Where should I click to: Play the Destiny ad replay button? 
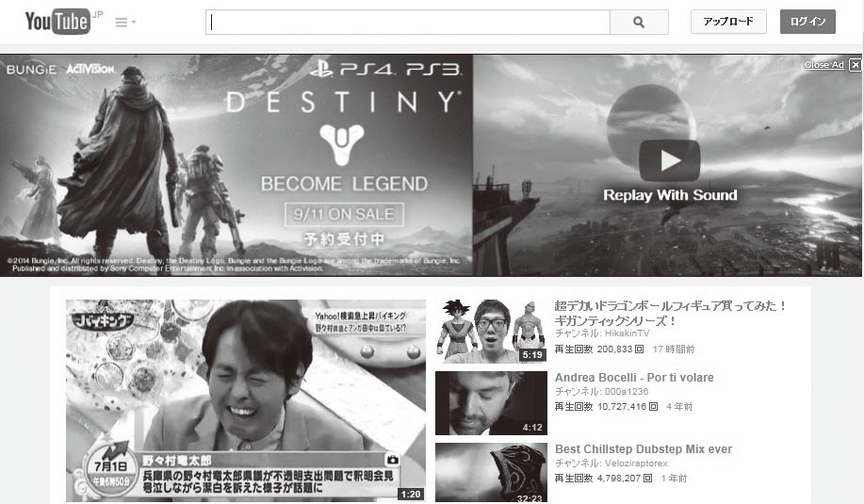(670, 160)
